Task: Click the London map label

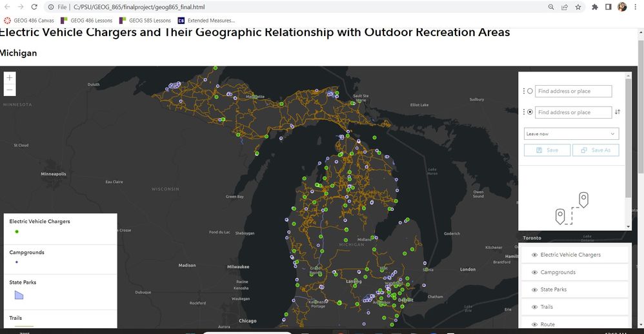Action: pyautogui.click(x=468, y=270)
